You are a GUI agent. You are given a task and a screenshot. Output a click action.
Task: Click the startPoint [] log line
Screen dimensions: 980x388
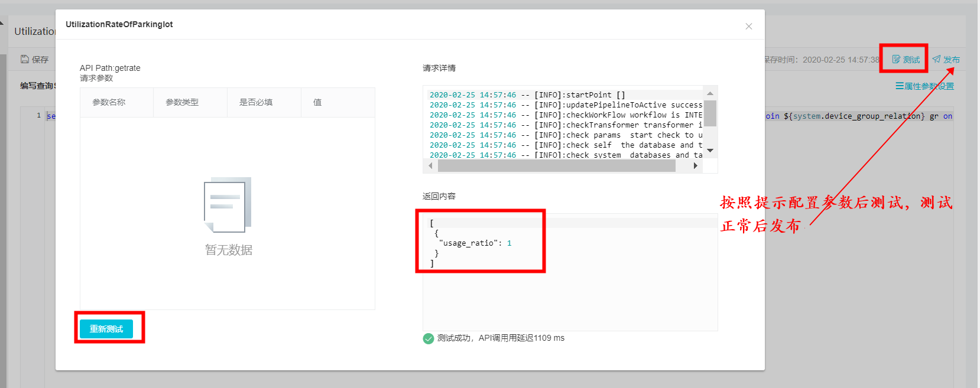click(x=527, y=94)
